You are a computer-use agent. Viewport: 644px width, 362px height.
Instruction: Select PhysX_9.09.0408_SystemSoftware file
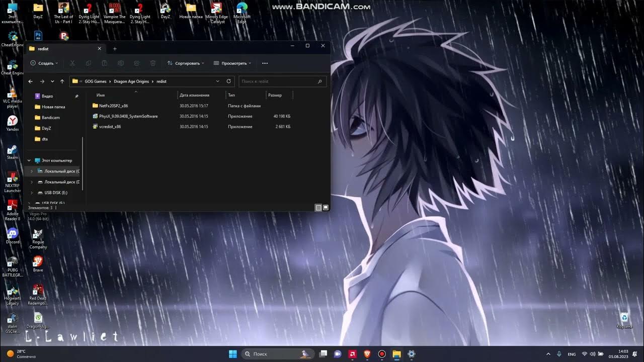191,116
